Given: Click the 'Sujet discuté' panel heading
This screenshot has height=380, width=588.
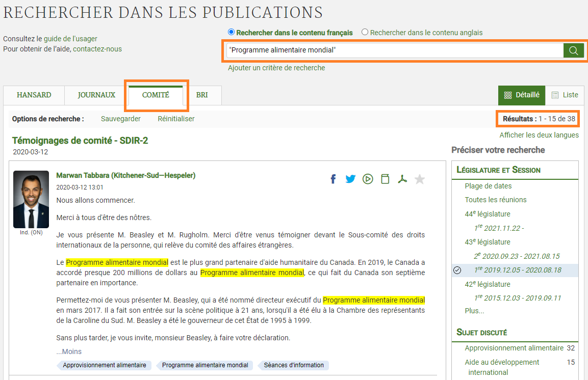Looking at the screenshot, I should pos(481,333).
